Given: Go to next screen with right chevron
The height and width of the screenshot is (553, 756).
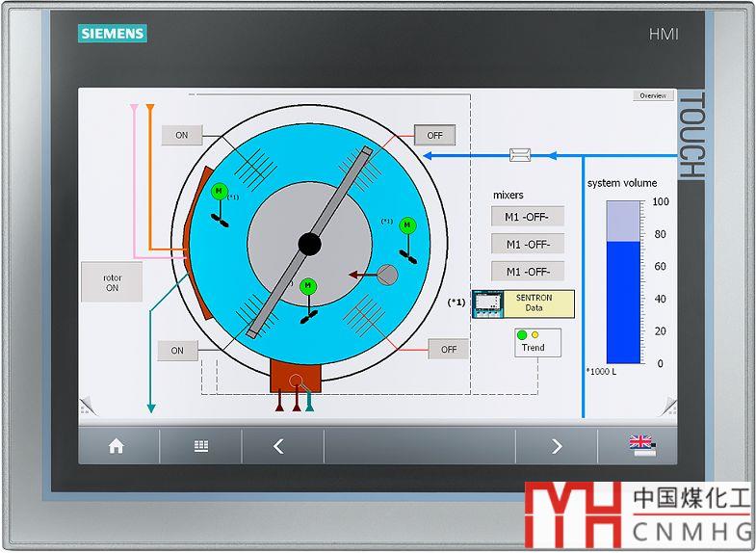Looking at the screenshot, I should [556, 446].
